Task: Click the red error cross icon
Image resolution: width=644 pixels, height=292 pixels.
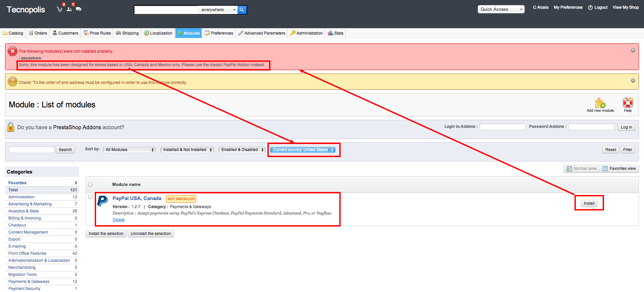Action: 12,51
